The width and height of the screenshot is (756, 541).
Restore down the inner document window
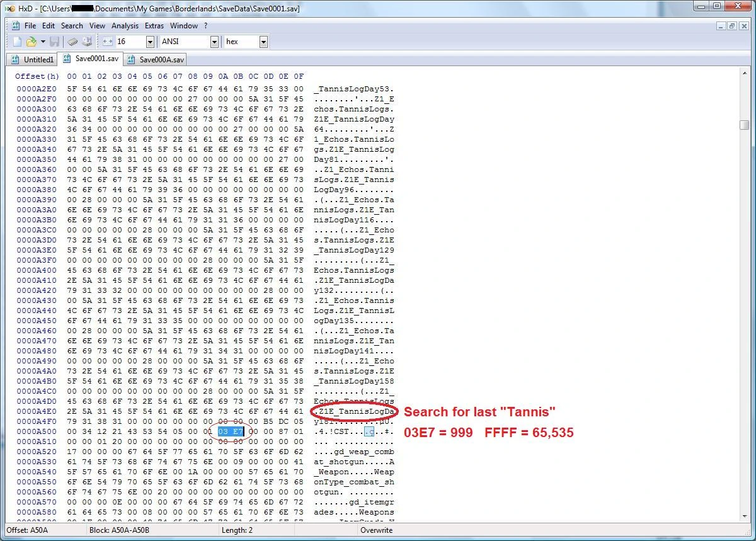click(732, 26)
